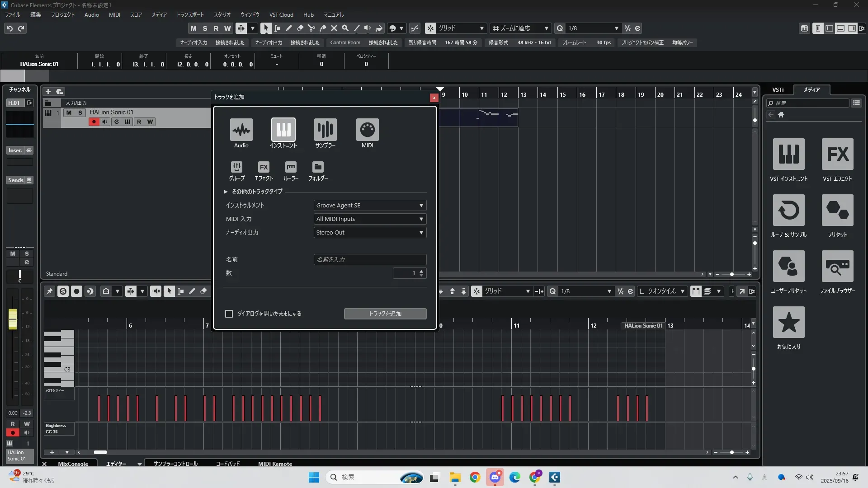868x488 pixels.
Task: Toggle record enable on HALion Sonic 01 track
Action: coord(94,122)
